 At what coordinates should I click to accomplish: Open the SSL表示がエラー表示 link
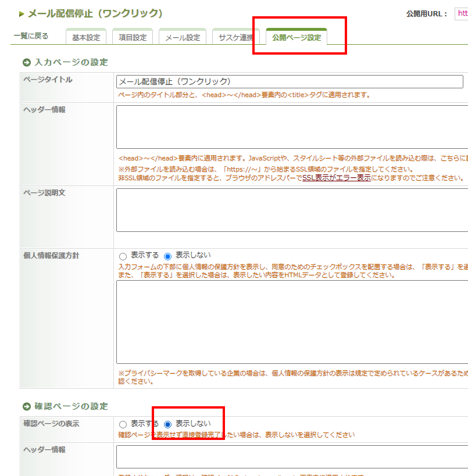coord(337,178)
